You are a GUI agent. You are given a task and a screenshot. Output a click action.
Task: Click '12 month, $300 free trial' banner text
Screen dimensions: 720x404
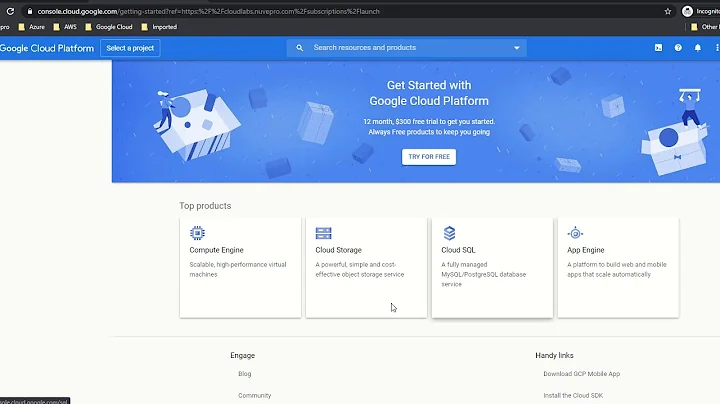pyautogui.click(x=429, y=121)
